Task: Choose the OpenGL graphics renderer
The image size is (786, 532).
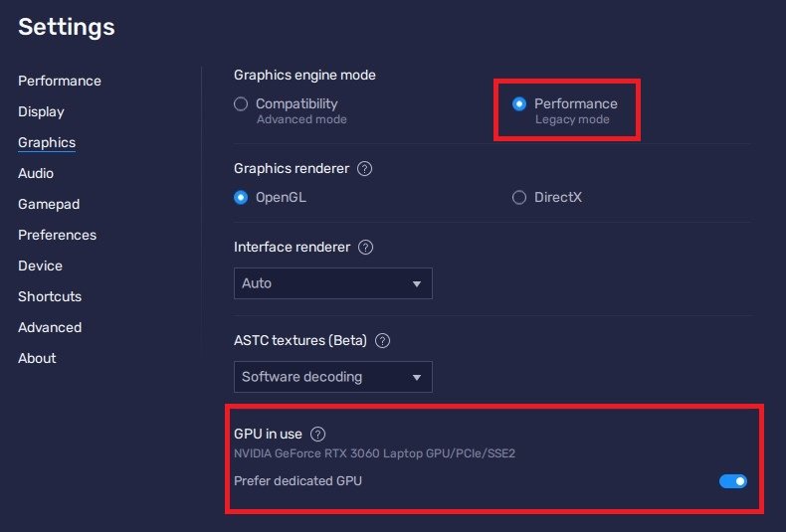Action: (x=241, y=198)
